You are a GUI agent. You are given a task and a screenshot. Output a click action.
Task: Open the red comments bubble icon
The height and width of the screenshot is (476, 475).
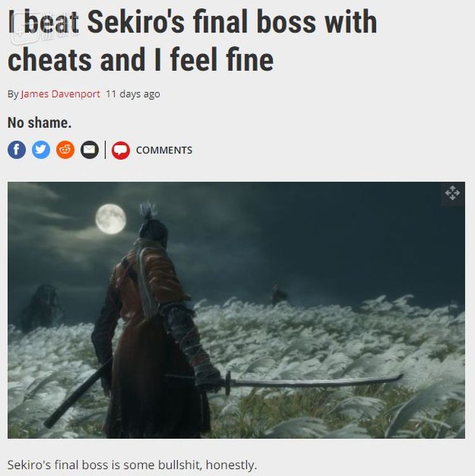[x=121, y=150]
